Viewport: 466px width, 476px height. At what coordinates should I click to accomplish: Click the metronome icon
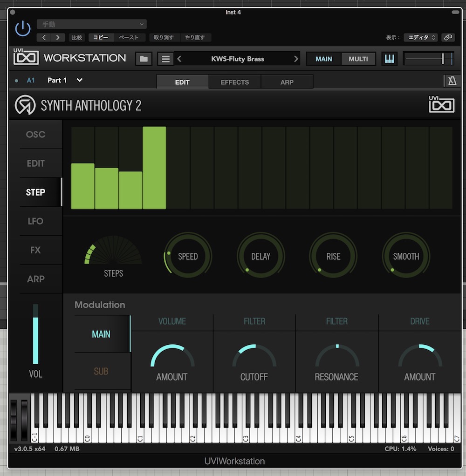(x=452, y=81)
